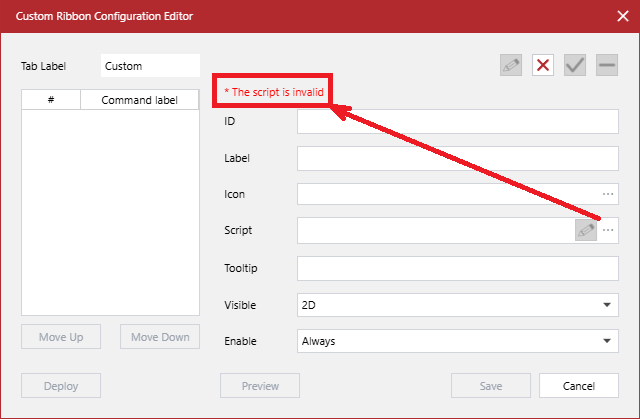Browse for an icon file with ellipsis
This screenshot has width=640, height=419.
(608, 194)
